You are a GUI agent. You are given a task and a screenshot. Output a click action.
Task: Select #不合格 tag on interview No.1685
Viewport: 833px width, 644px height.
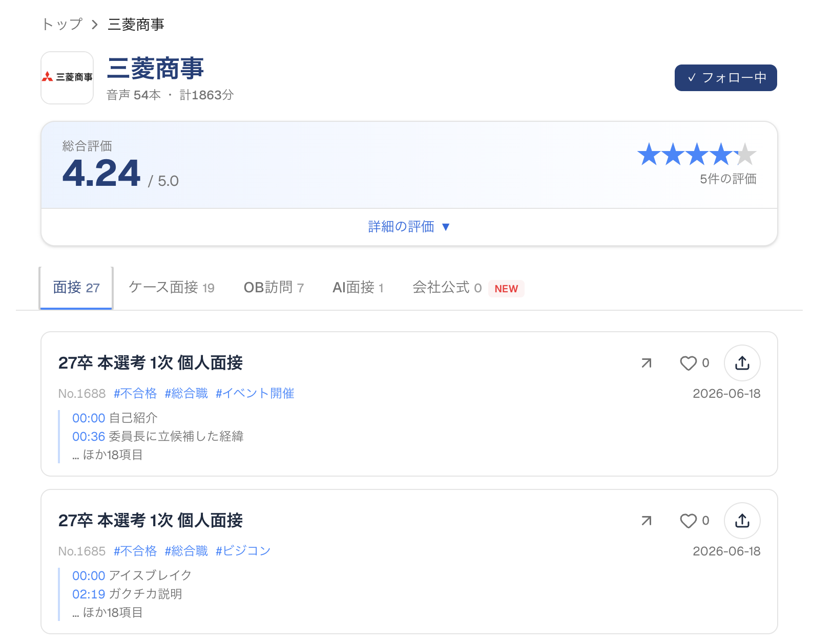point(135,551)
